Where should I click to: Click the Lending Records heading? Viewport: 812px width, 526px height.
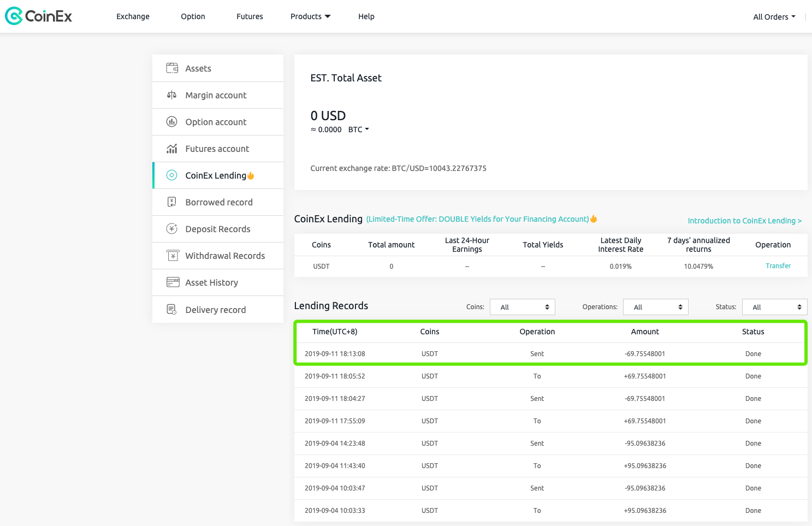(x=331, y=306)
